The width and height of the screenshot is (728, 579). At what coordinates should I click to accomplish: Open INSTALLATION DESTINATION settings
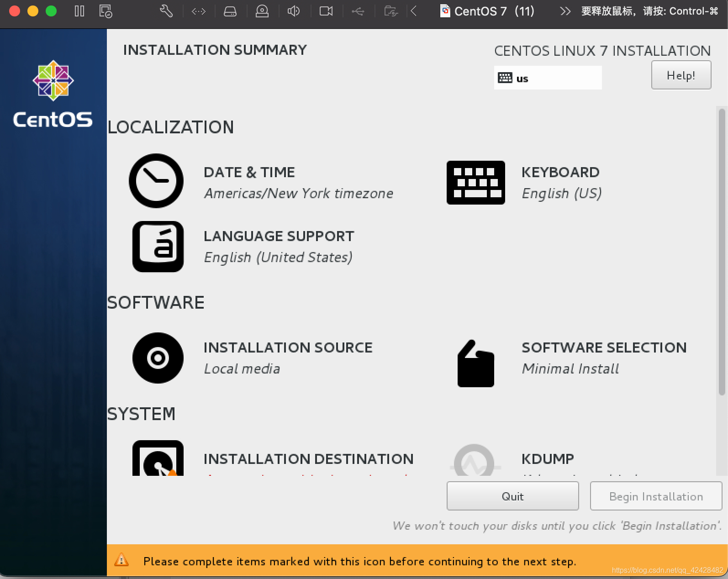coord(308,459)
